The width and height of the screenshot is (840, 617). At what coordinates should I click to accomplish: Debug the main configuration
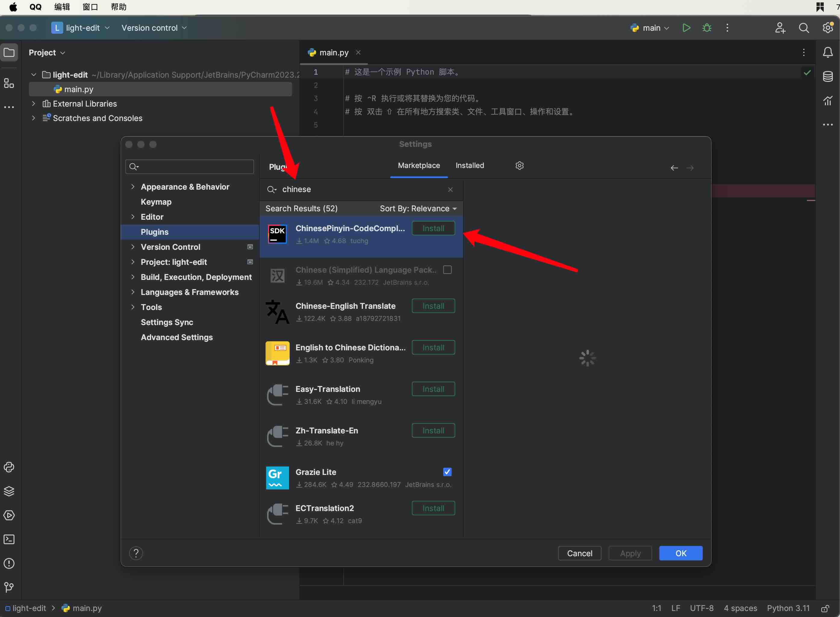pyautogui.click(x=707, y=28)
